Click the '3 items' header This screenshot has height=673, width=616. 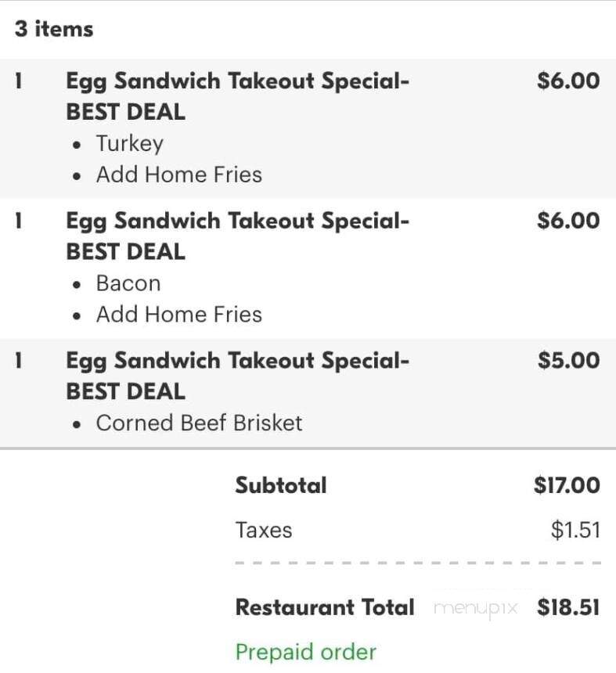(x=54, y=29)
